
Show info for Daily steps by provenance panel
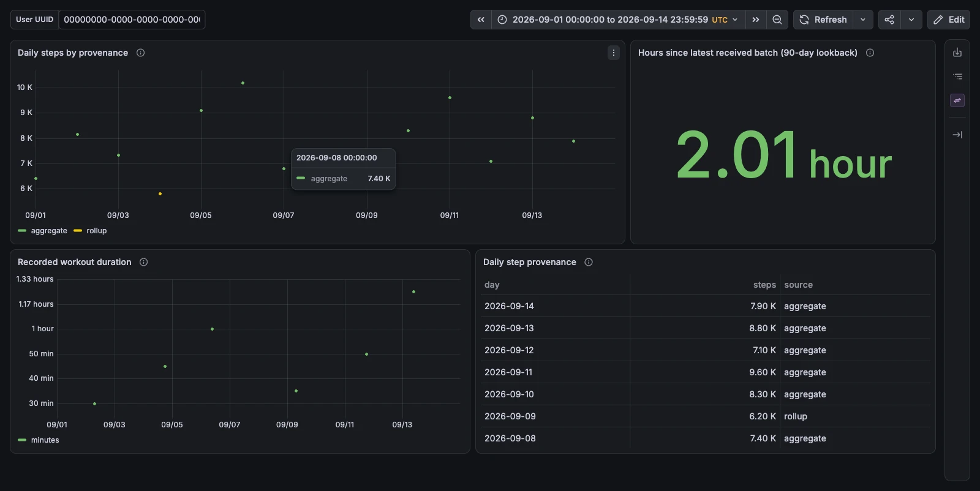click(140, 53)
